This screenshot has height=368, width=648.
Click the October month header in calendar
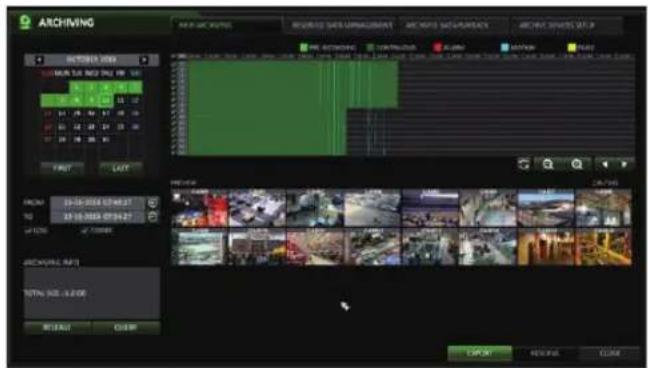pyautogui.click(x=91, y=60)
